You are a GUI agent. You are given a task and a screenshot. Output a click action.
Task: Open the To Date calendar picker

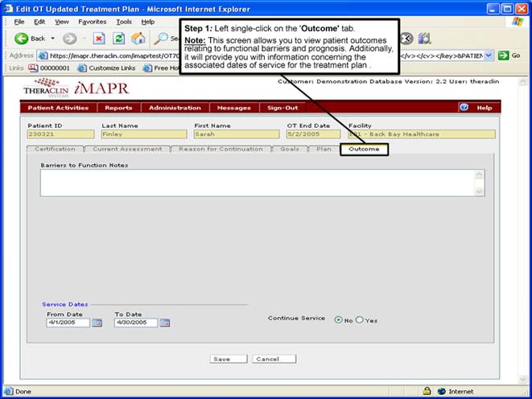[x=164, y=323]
